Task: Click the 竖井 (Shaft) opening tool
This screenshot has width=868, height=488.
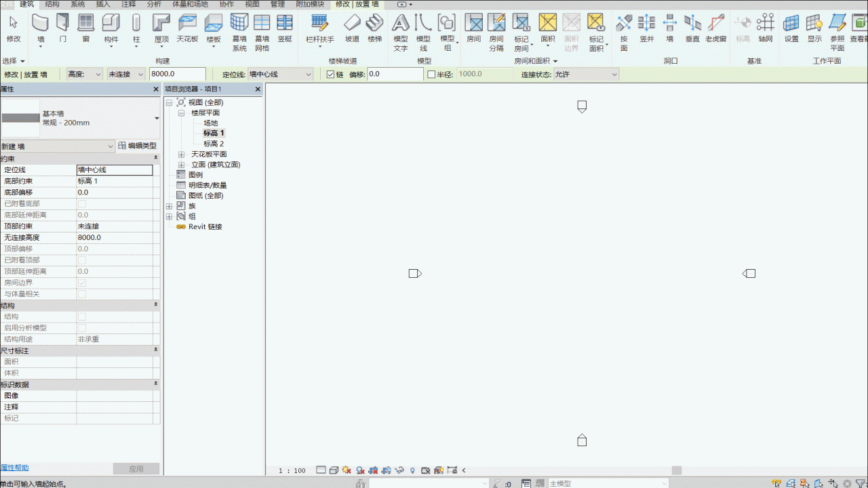Action: pyautogui.click(x=646, y=28)
